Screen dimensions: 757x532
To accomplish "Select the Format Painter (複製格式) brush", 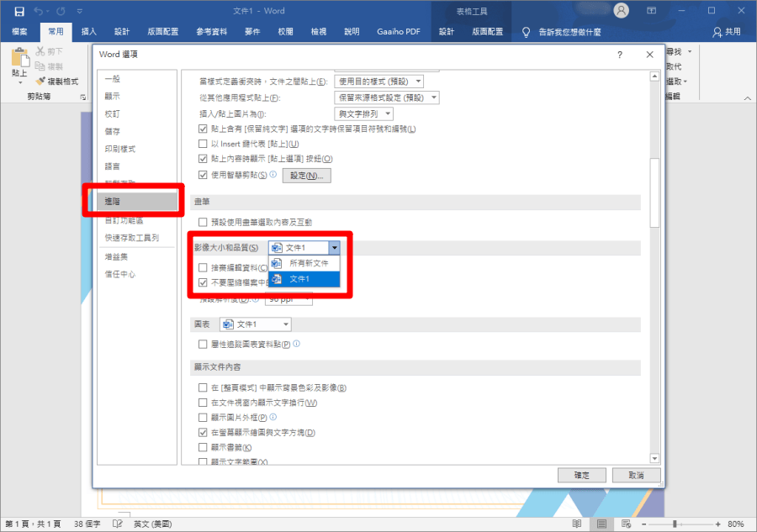I will (40, 81).
